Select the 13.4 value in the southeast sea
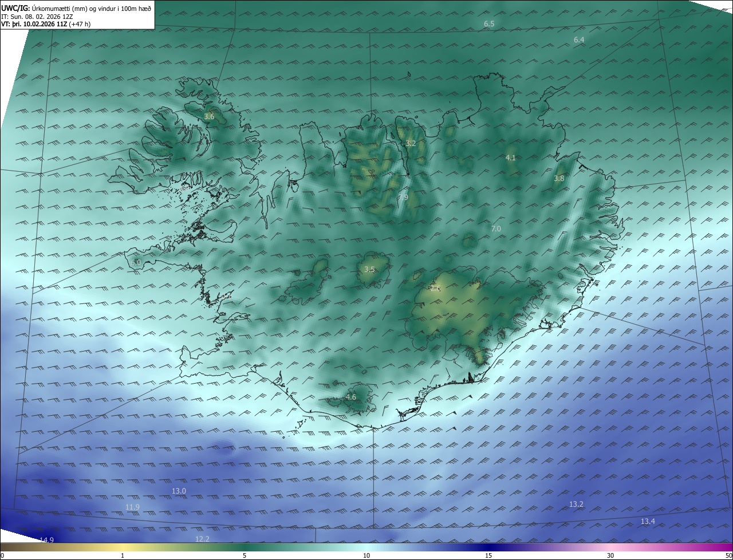The width and height of the screenshot is (733, 560). tap(648, 522)
